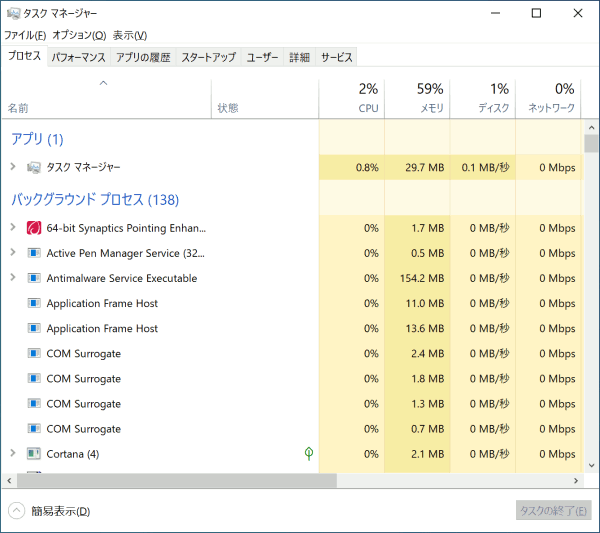Click the horizontal scrollbar thumb

pos(176,481)
